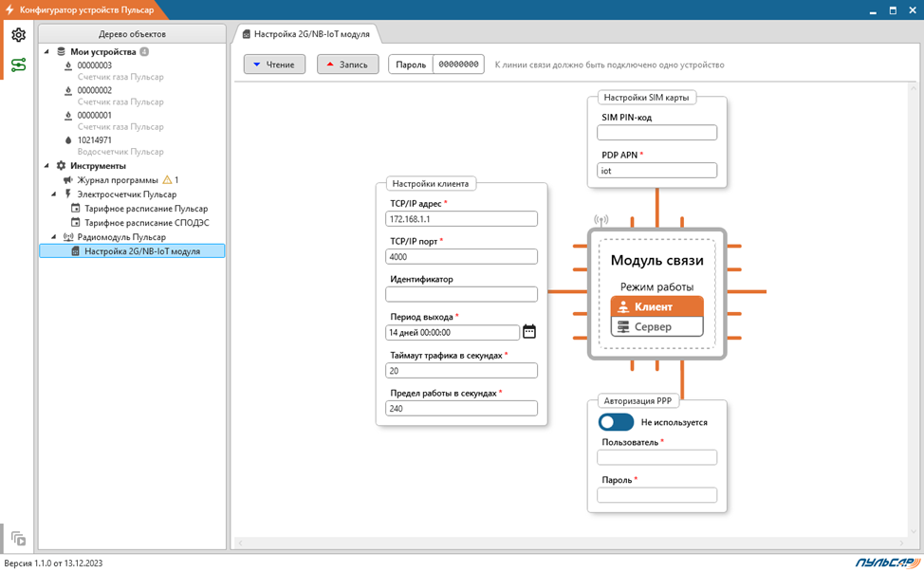Select Клиент operating mode
Image resolution: width=924 pixels, height=572 pixels.
coord(657,307)
